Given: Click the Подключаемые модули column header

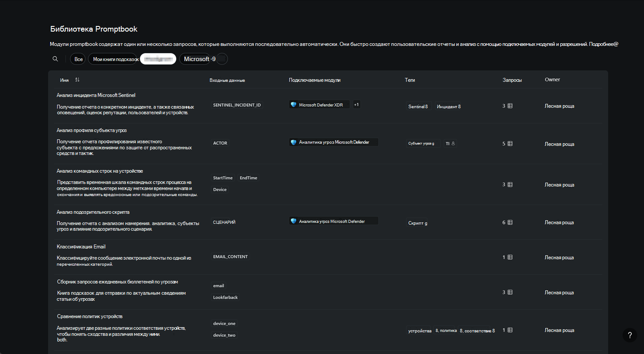Looking at the screenshot, I should [315, 80].
